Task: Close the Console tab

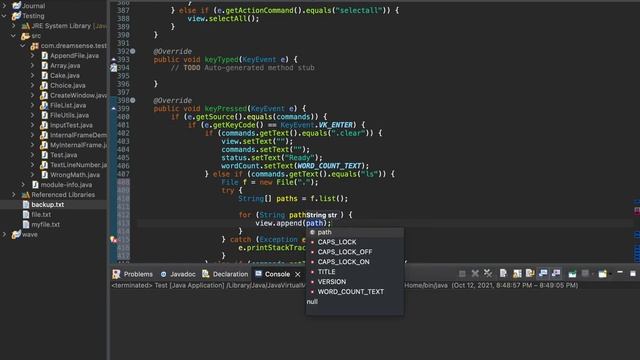Action: point(298,274)
